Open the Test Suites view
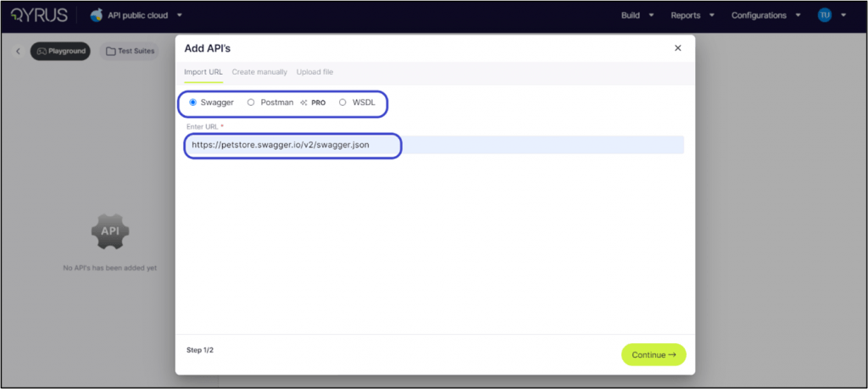 coord(130,52)
